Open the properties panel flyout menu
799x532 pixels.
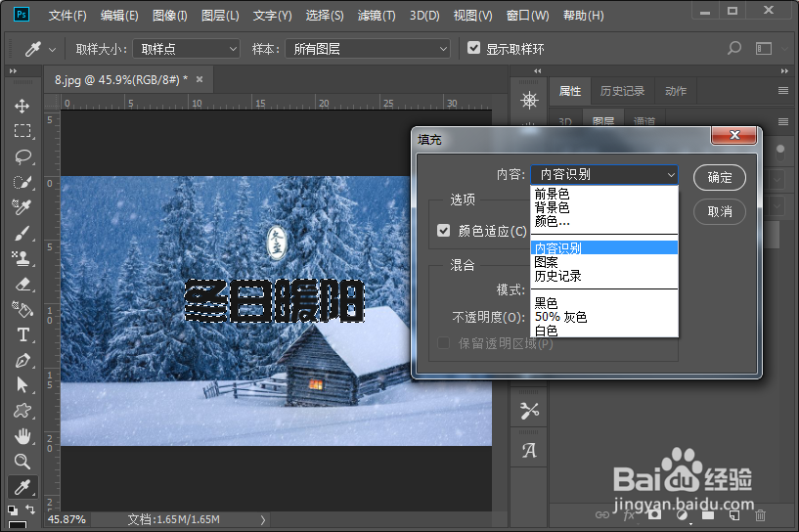coord(783,91)
